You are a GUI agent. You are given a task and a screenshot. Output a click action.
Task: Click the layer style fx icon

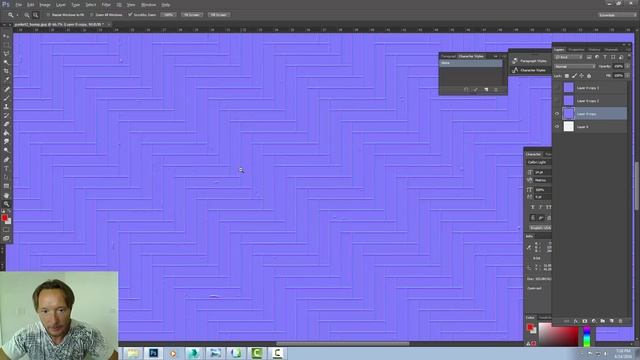(576, 321)
